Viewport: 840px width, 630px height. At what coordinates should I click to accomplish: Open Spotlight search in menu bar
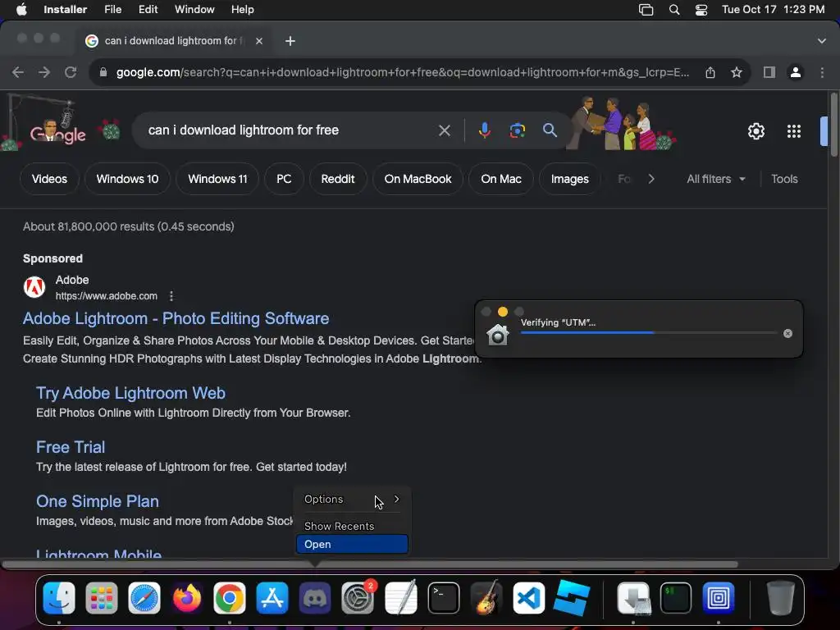tap(674, 10)
